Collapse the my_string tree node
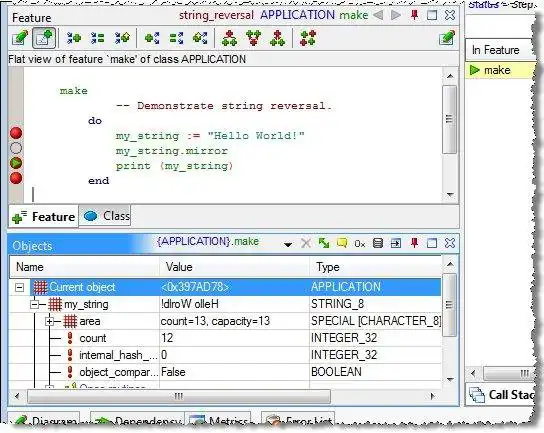This screenshot has width=544, height=433. click(x=34, y=305)
